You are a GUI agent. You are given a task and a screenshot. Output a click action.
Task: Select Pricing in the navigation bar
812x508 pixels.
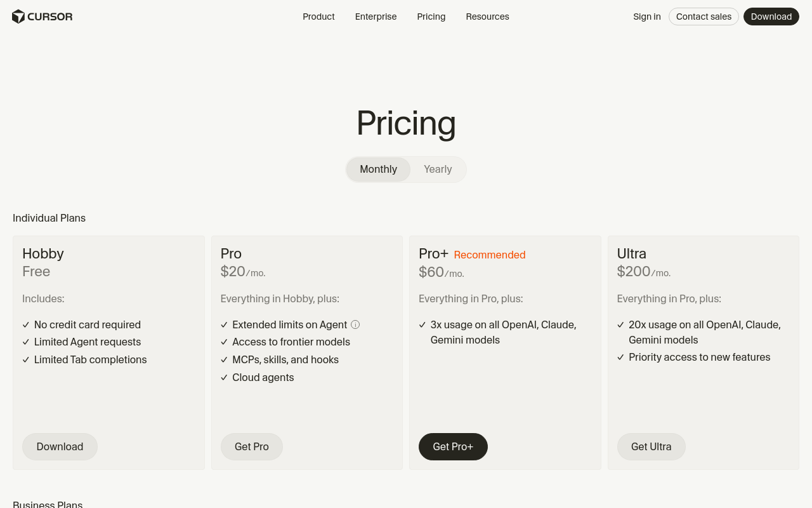431,17
